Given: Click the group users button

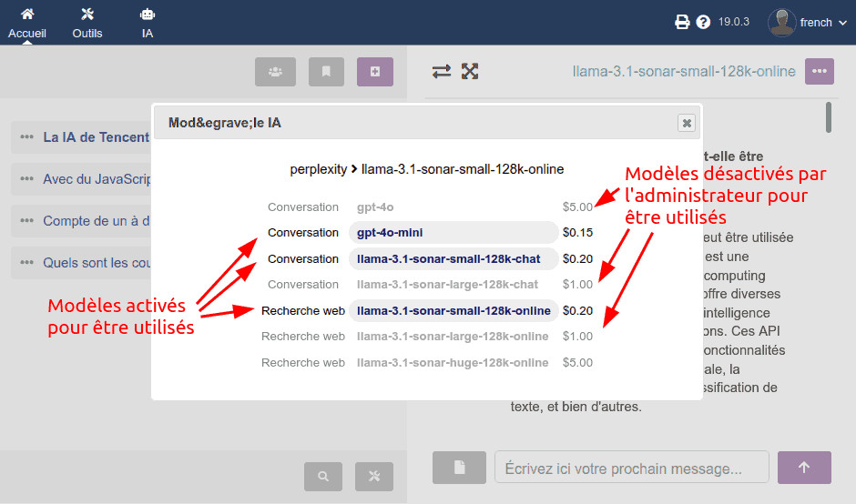Looking at the screenshot, I should click(x=275, y=72).
